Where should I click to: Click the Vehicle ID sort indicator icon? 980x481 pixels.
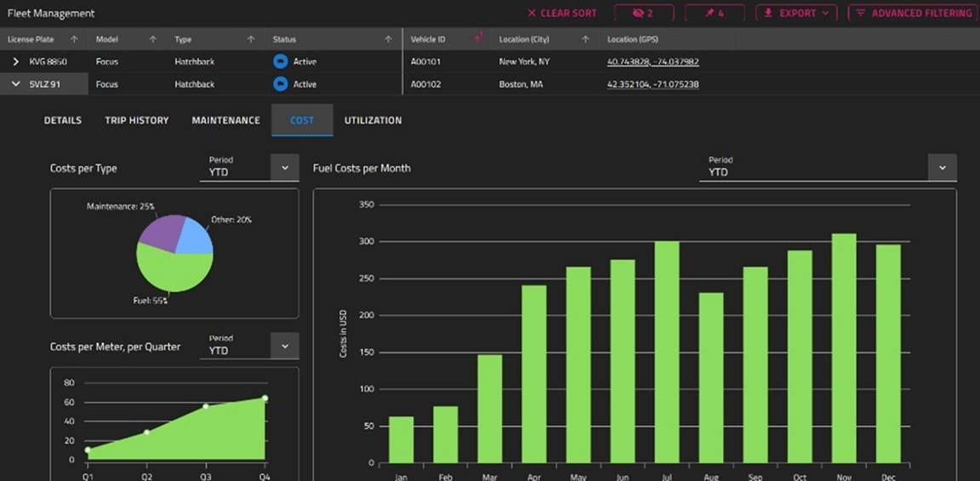pos(478,38)
